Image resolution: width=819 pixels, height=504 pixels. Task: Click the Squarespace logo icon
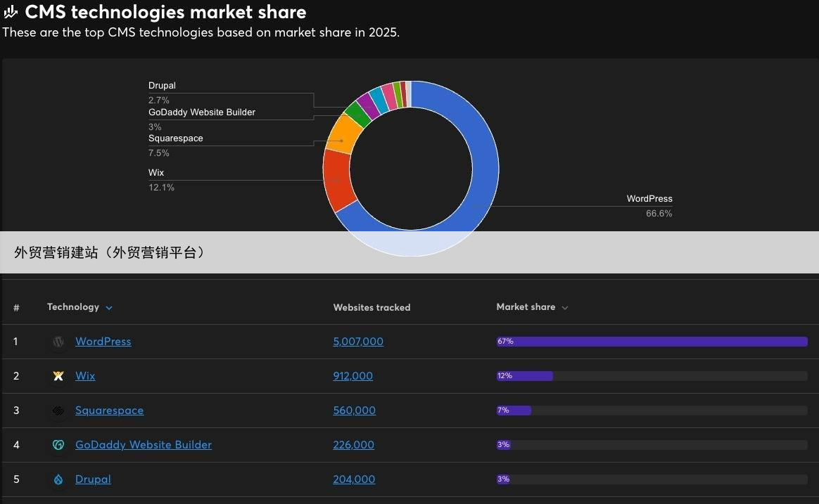click(x=59, y=411)
